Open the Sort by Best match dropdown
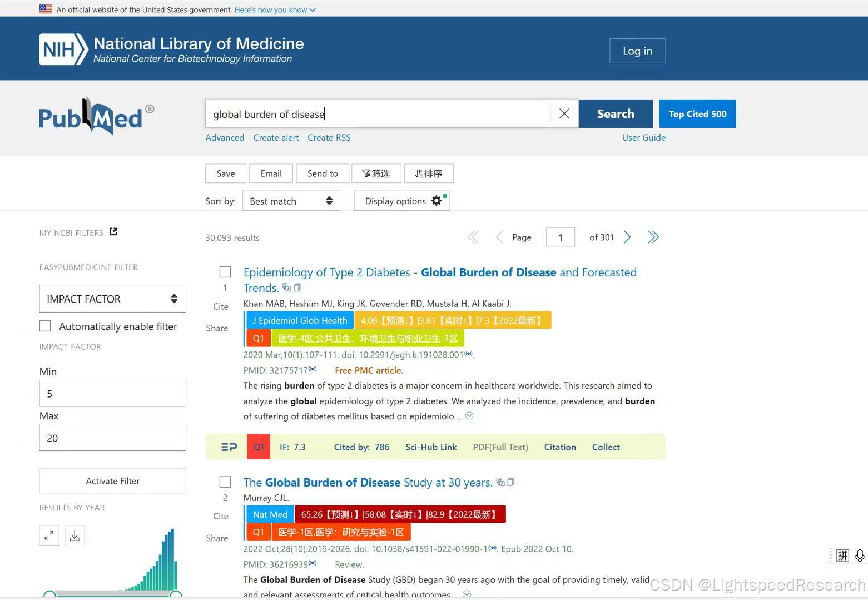868x600 pixels. (x=291, y=201)
